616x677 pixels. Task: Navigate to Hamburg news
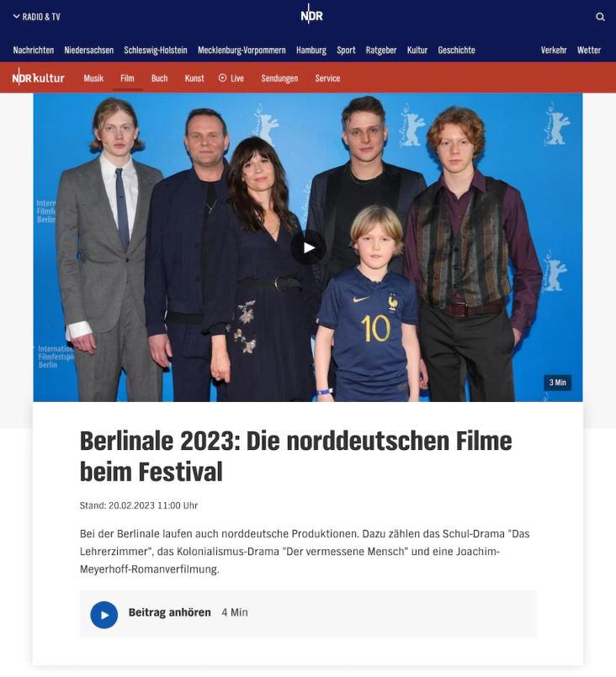311,50
